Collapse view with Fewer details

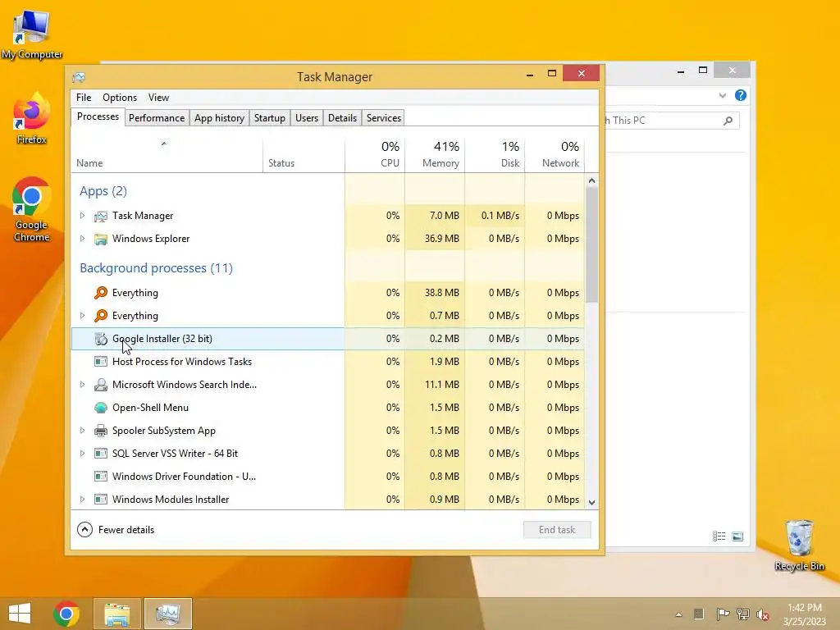(x=116, y=530)
